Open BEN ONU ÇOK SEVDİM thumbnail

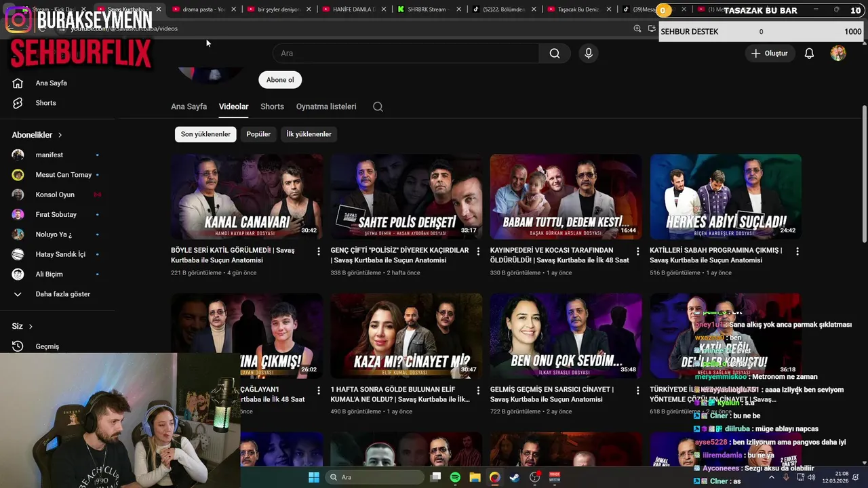[x=566, y=335]
